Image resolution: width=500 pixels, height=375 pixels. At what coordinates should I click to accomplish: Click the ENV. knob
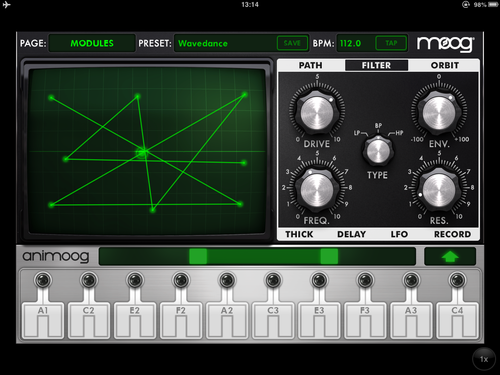click(439, 112)
